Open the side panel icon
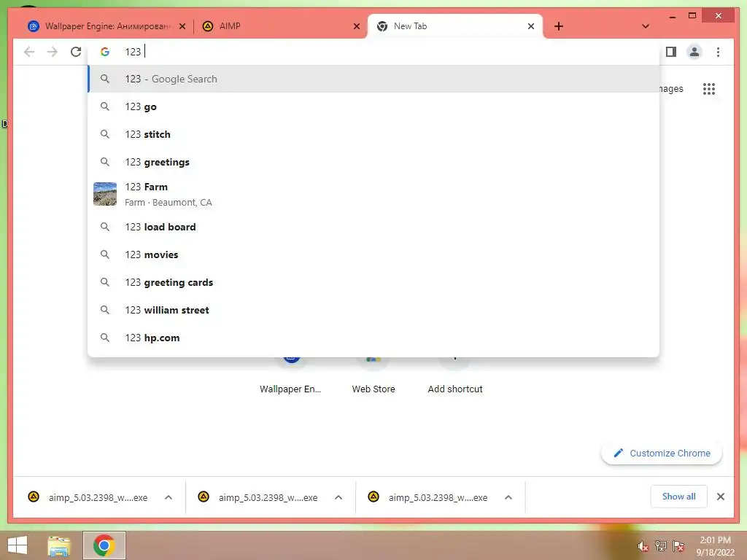The width and height of the screenshot is (747, 560). click(671, 52)
